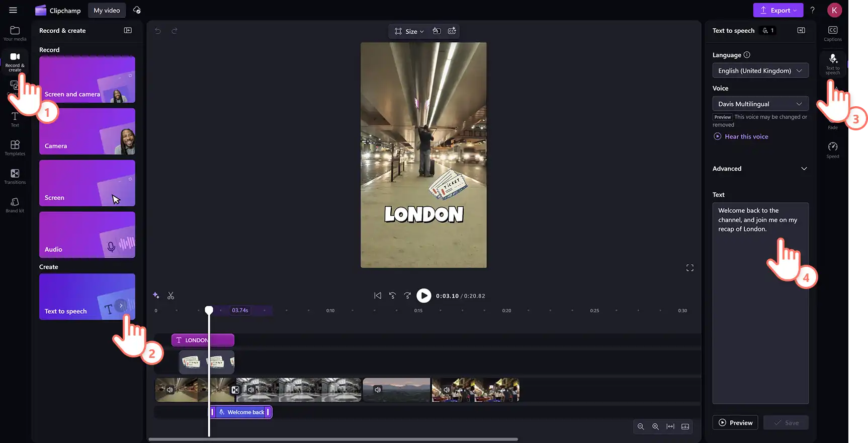Open Davis Multilingual voice dropdown

[760, 104]
